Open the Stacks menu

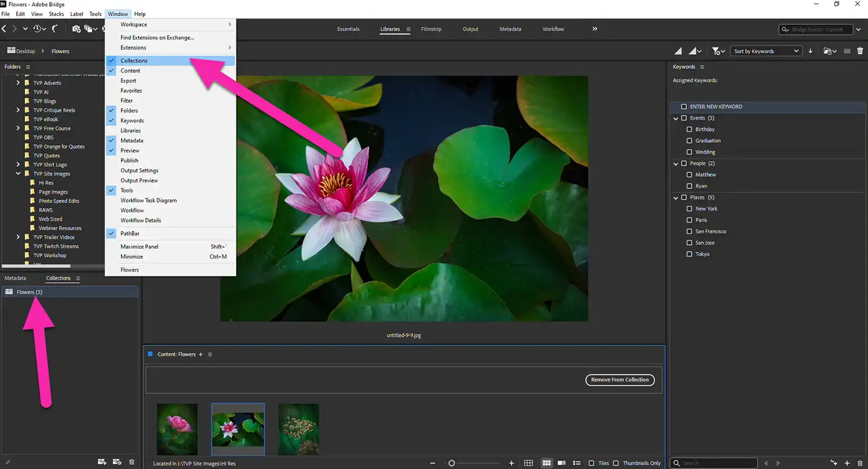(x=56, y=14)
